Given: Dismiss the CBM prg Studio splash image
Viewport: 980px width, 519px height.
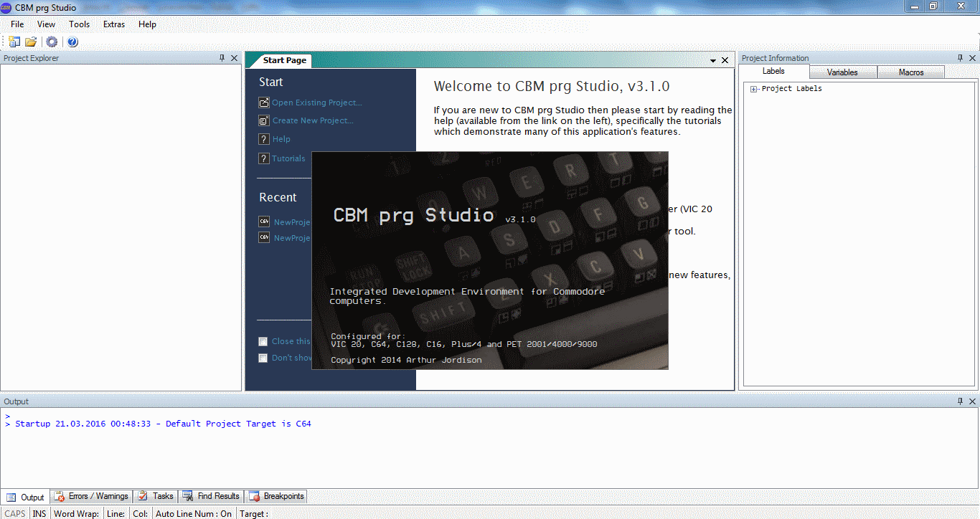Looking at the screenshot, I should click(x=489, y=260).
